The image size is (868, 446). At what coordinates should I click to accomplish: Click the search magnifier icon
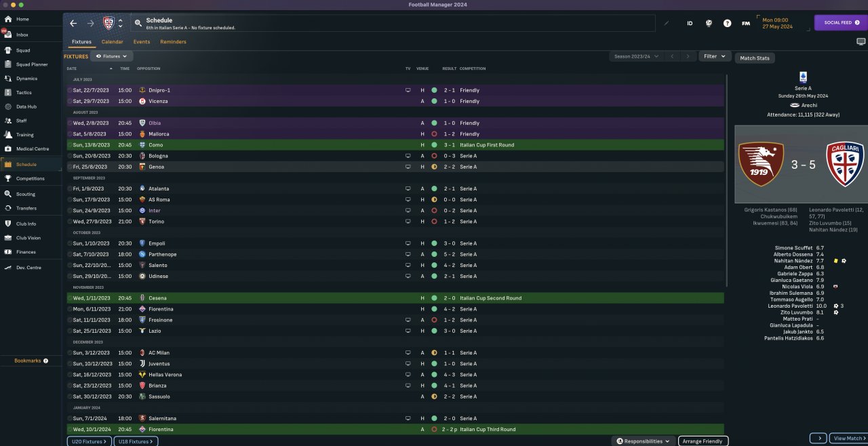click(x=138, y=23)
